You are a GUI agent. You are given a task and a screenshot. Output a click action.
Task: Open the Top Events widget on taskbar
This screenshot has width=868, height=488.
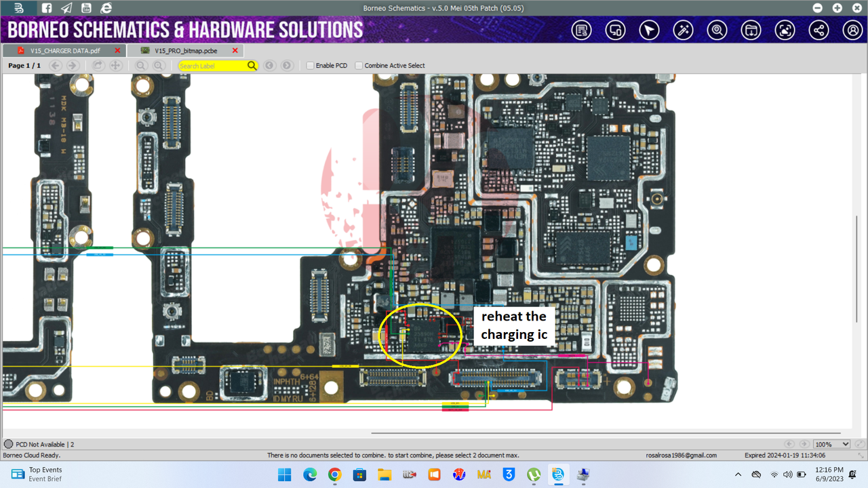tap(37, 474)
